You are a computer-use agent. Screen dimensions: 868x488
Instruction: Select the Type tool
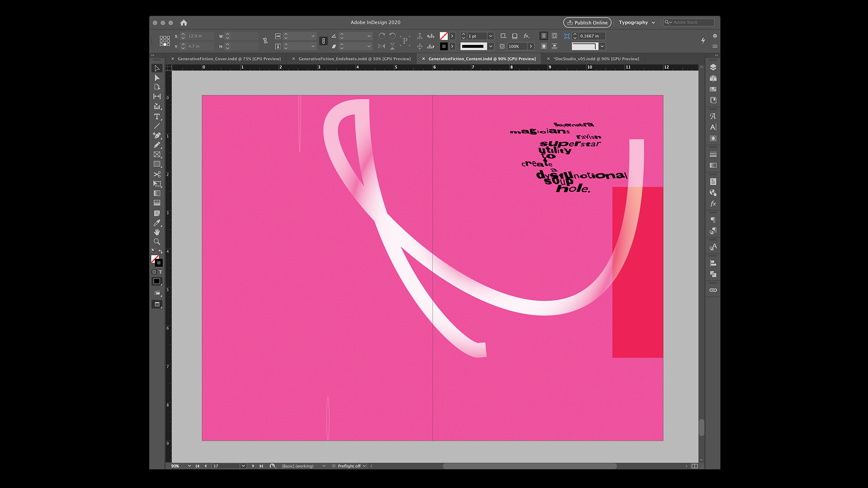(x=157, y=117)
